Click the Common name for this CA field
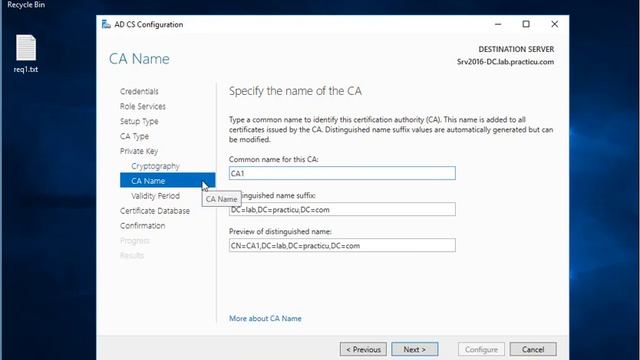640x360 pixels. [x=342, y=173]
